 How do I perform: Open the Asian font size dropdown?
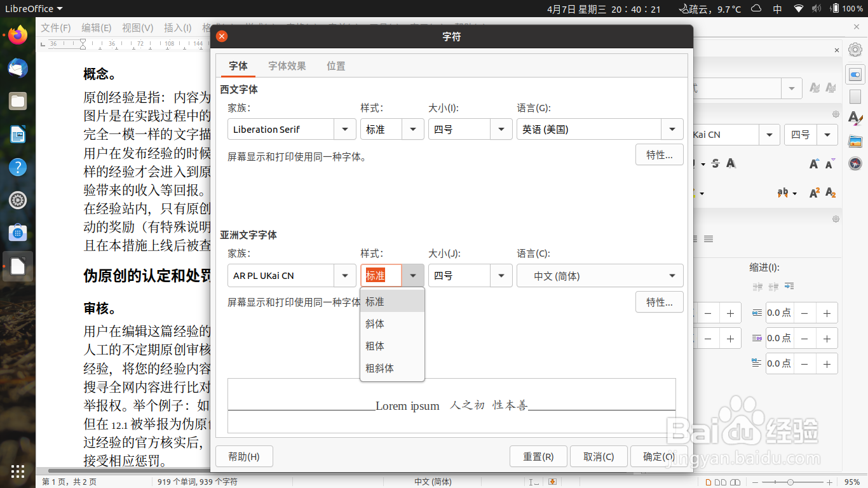[x=501, y=275]
